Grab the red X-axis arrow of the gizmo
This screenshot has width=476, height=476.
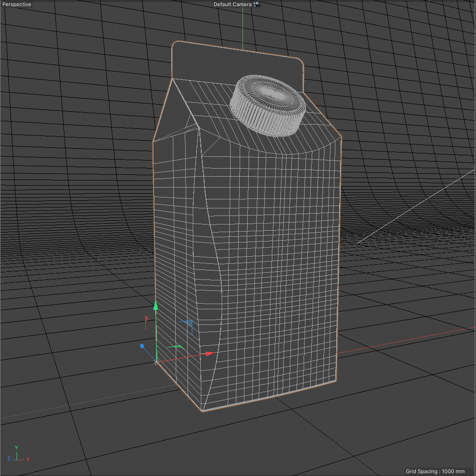[x=210, y=353]
